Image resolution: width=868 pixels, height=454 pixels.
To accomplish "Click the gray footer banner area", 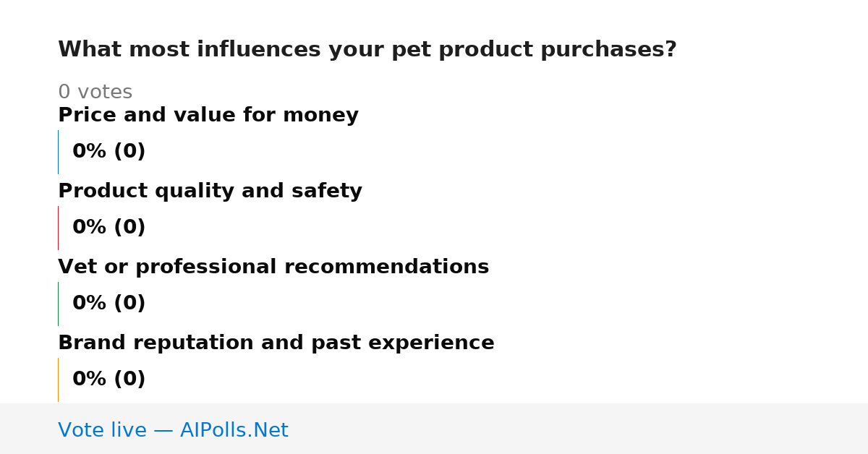I will pos(434,429).
